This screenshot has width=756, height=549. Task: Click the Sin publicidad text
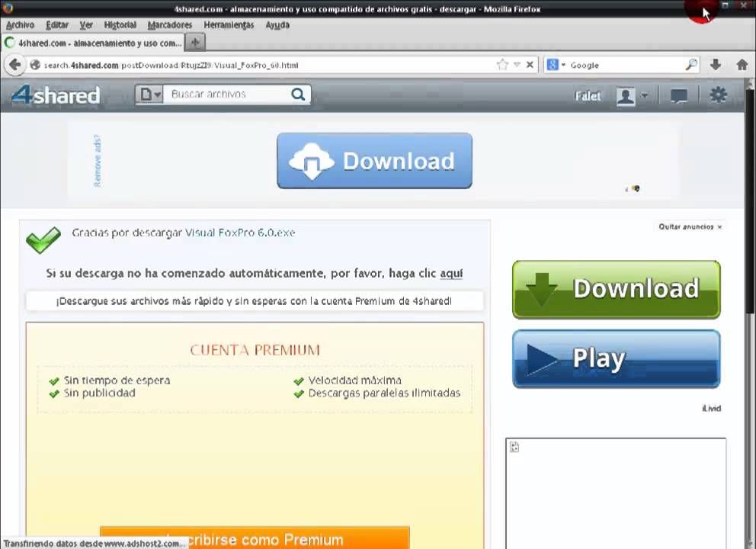click(99, 393)
